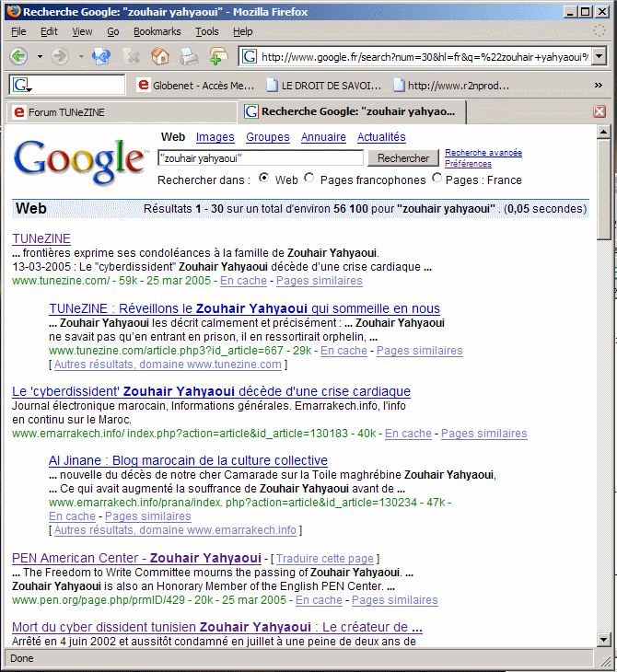The image size is (617, 672).
Task: Click the Firefox icon in title bar
Action: coord(13,11)
